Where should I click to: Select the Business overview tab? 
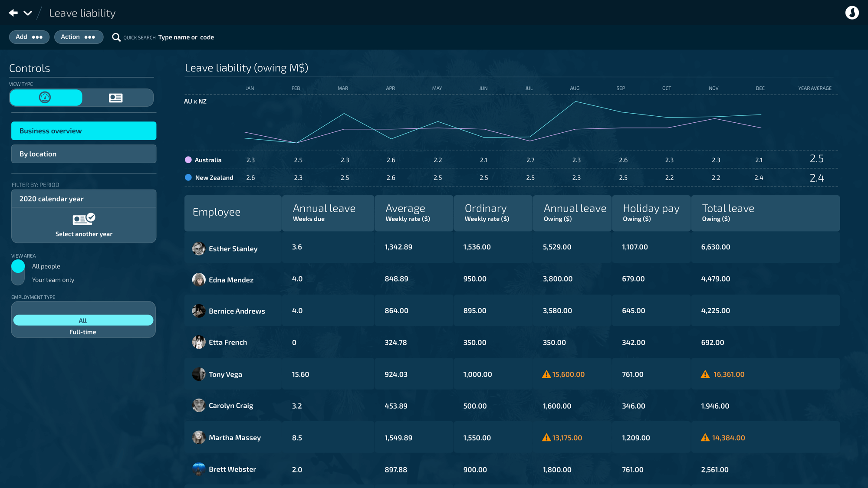[x=84, y=131]
